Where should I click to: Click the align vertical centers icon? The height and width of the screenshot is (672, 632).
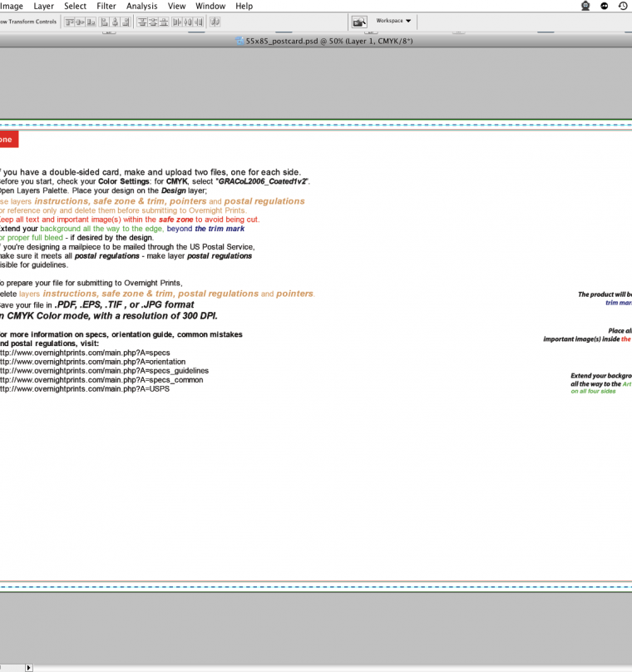click(x=80, y=22)
